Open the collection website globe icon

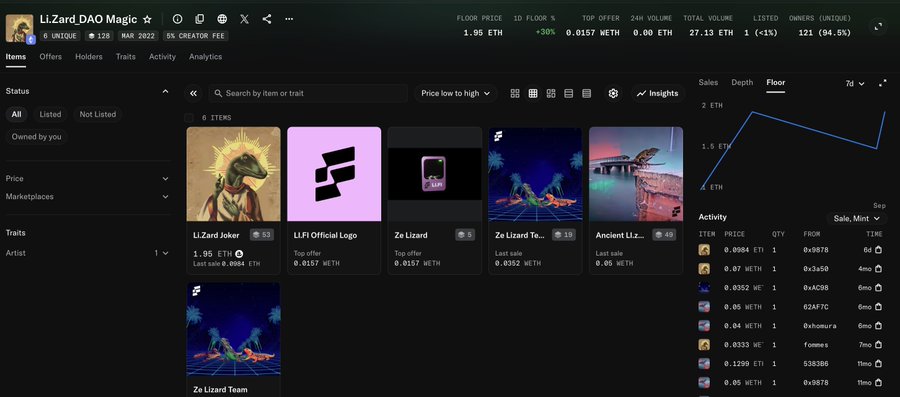coord(222,19)
